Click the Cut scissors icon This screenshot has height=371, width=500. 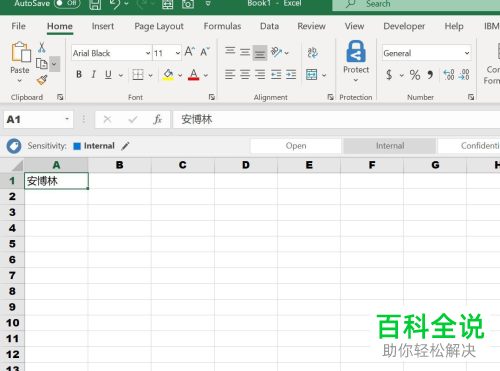pos(42,48)
